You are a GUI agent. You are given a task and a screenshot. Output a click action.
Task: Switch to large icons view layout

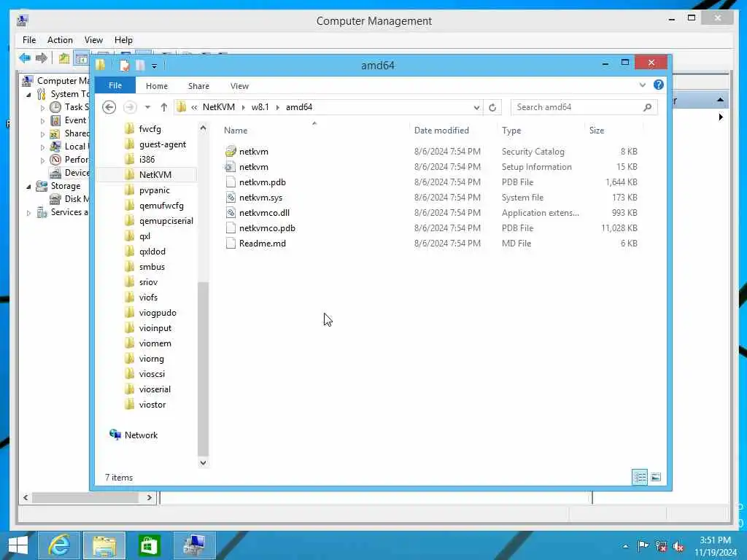click(x=656, y=477)
